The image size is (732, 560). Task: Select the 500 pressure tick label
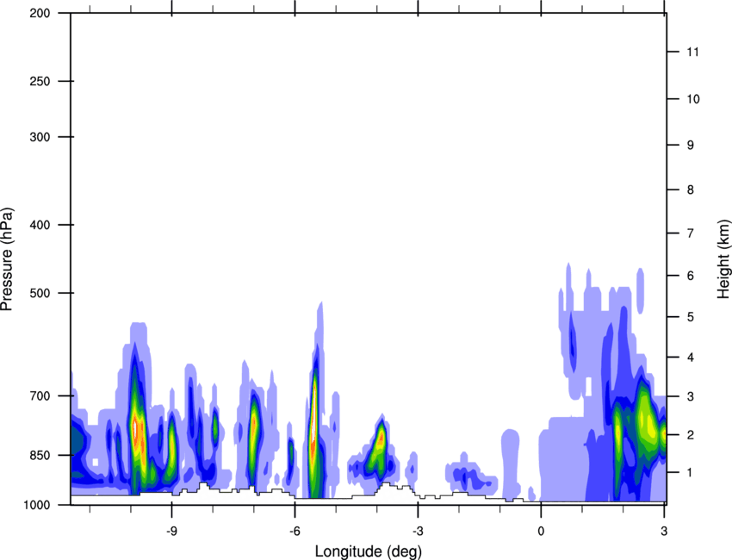click(40, 293)
